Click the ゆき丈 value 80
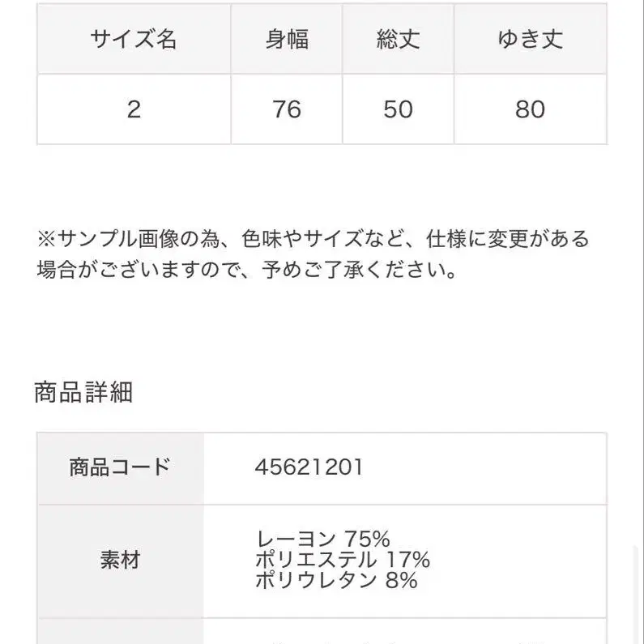 (530, 109)
